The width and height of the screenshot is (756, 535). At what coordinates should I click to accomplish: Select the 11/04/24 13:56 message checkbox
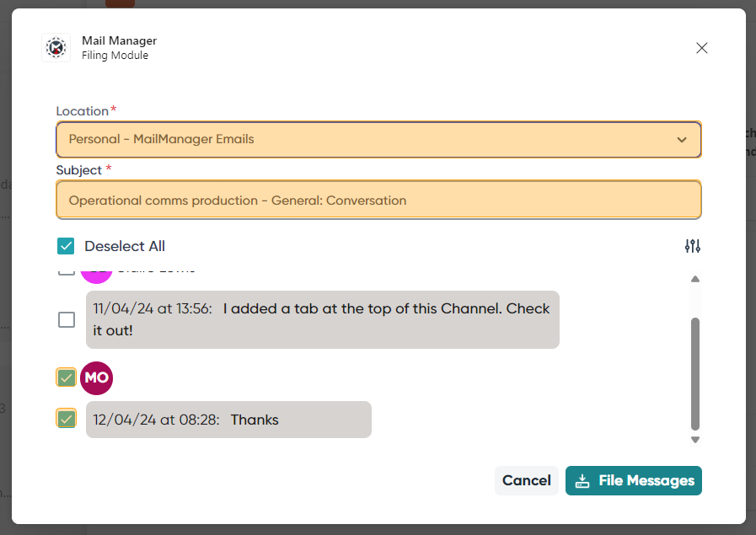[67, 320]
